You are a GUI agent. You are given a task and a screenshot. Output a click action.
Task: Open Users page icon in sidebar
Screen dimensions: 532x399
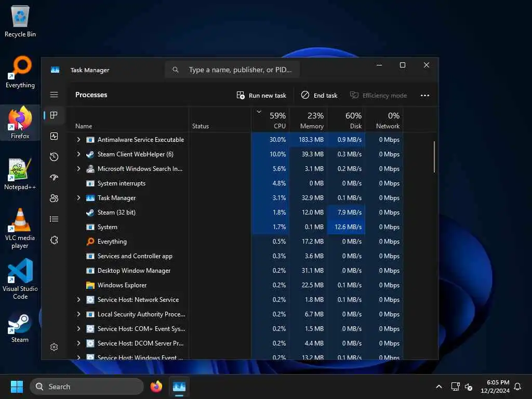[x=54, y=198]
